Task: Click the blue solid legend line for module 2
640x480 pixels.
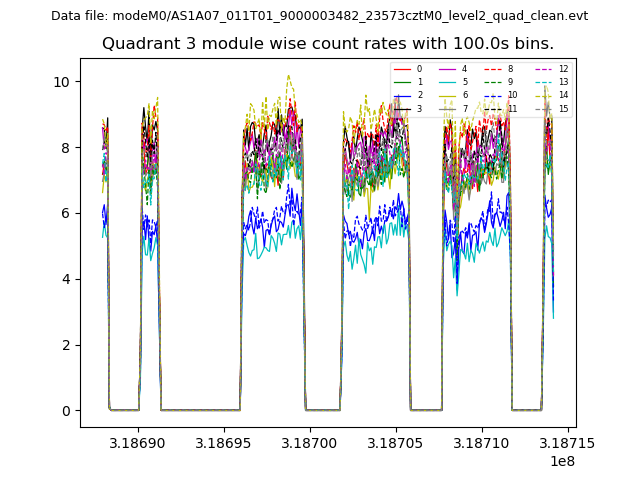Action: coord(402,95)
